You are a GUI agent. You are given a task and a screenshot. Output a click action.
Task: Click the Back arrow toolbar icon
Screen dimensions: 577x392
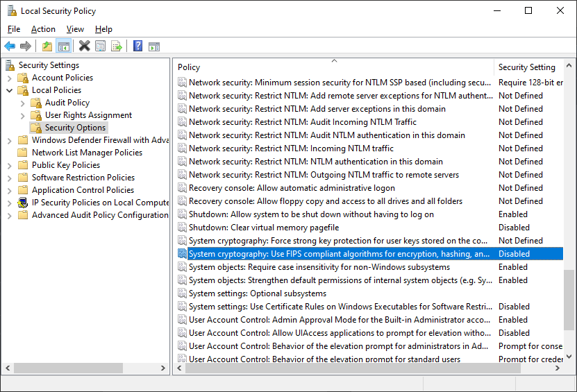pos(10,46)
